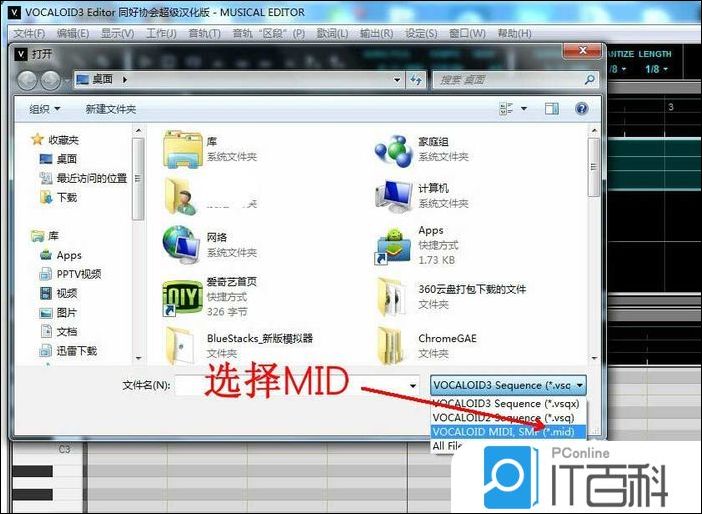
Task: Select the 计算机 computer icon
Action: pos(394,196)
